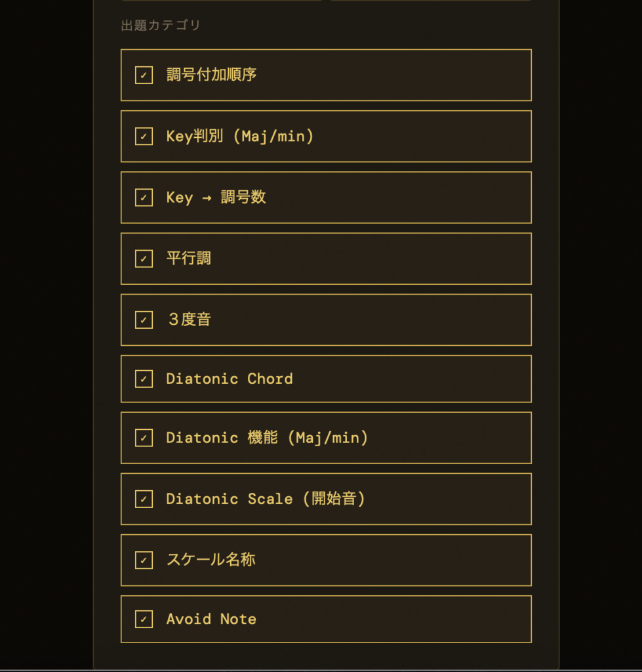
Task: Uncheck the スケール名称 checkbox
Action: click(144, 560)
